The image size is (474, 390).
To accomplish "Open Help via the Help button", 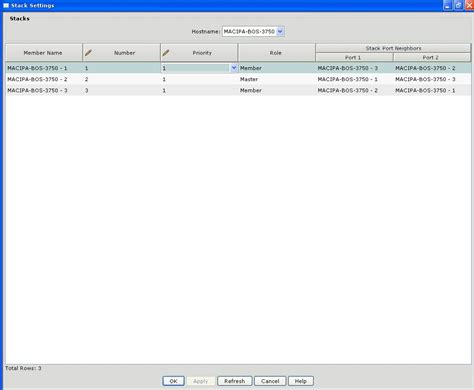I will (301, 381).
